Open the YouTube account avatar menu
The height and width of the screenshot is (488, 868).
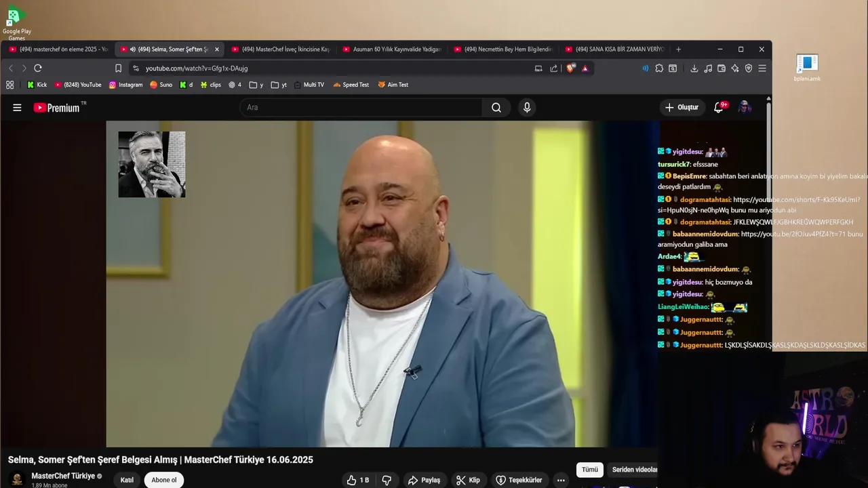coord(745,107)
